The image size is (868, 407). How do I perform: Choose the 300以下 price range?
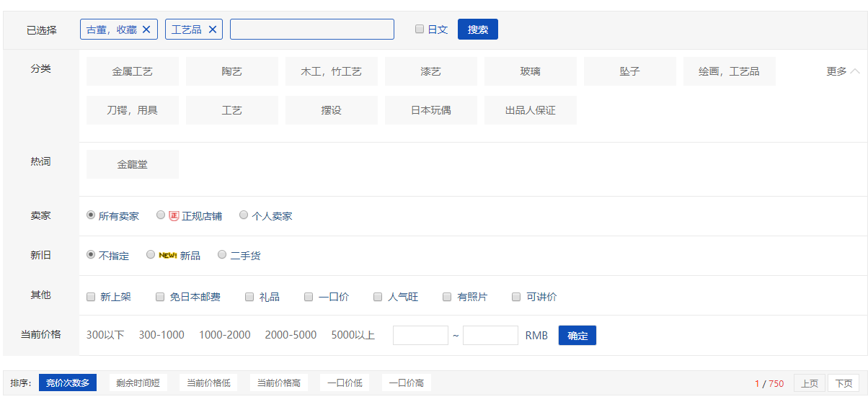point(105,335)
